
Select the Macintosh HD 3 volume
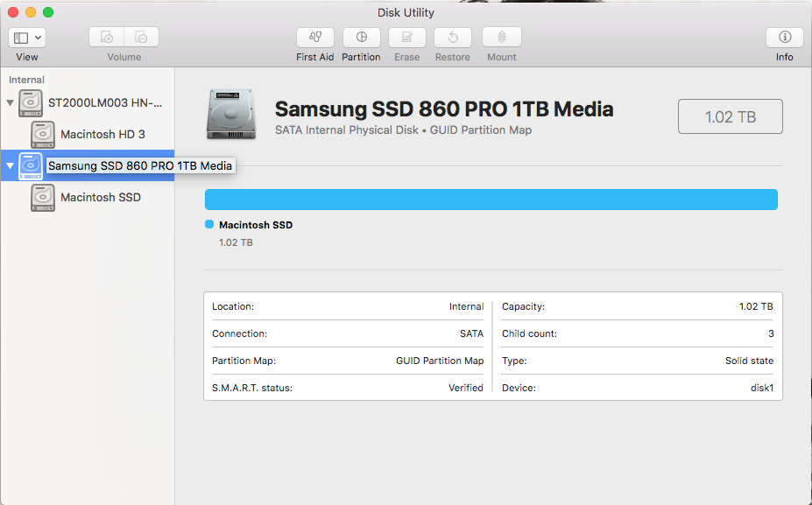pos(88,134)
